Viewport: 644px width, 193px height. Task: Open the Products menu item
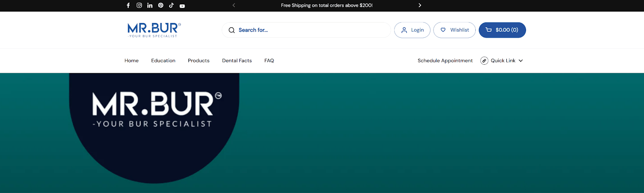pyautogui.click(x=198, y=61)
